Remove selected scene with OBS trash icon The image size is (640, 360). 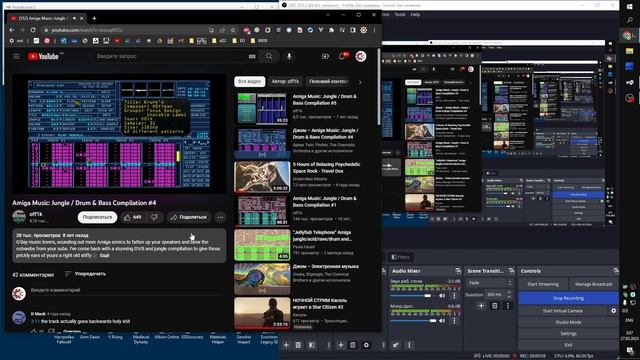pos(298,345)
